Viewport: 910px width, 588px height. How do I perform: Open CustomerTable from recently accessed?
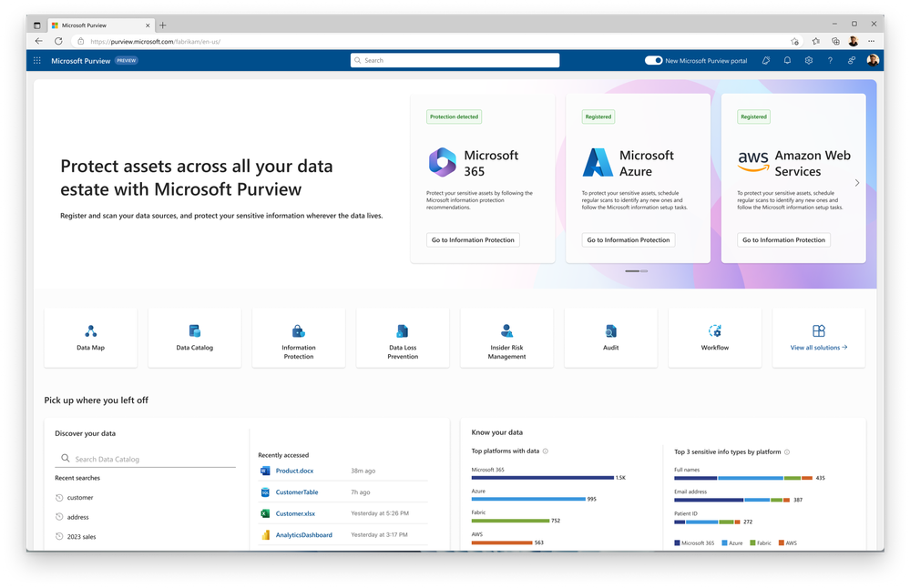(x=297, y=492)
